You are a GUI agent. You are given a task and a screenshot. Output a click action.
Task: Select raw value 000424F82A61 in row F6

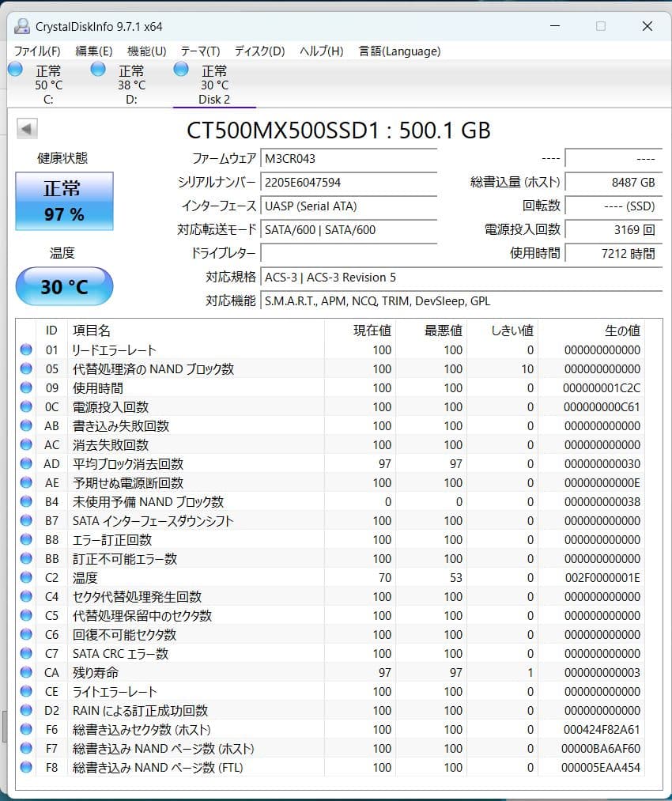pyautogui.click(x=602, y=730)
